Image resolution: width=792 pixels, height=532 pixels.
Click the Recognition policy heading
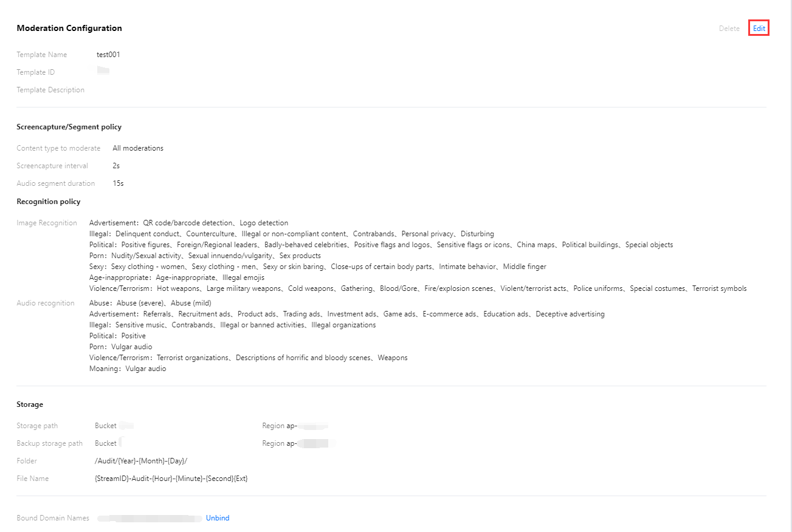coord(49,202)
